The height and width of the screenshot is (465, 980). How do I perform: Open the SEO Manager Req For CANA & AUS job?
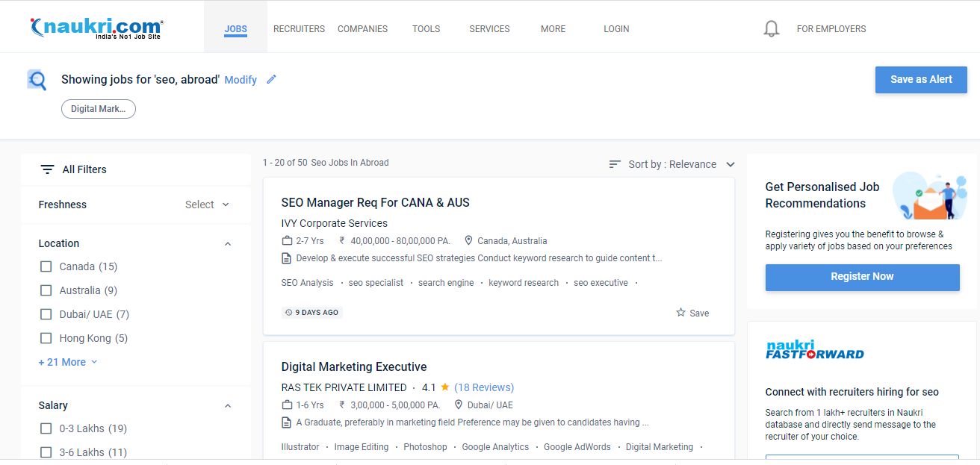375,202
